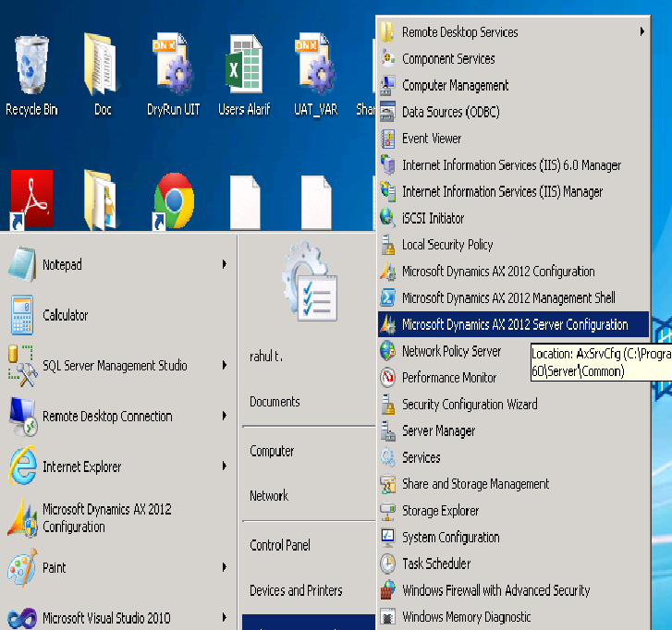This screenshot has height=630, width=672.
Task: Click the SQL Server Management Studio icon
Action: (x=21, y=365)
